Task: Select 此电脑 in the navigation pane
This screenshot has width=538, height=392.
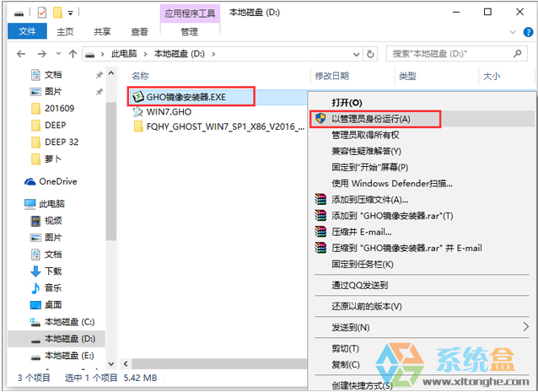Action: tap(51, 204)
